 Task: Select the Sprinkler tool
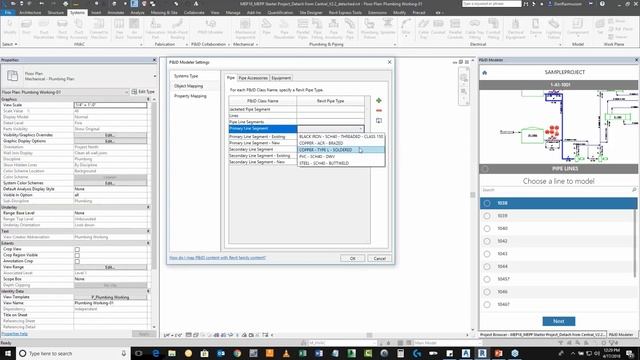(x=388, y=27)
